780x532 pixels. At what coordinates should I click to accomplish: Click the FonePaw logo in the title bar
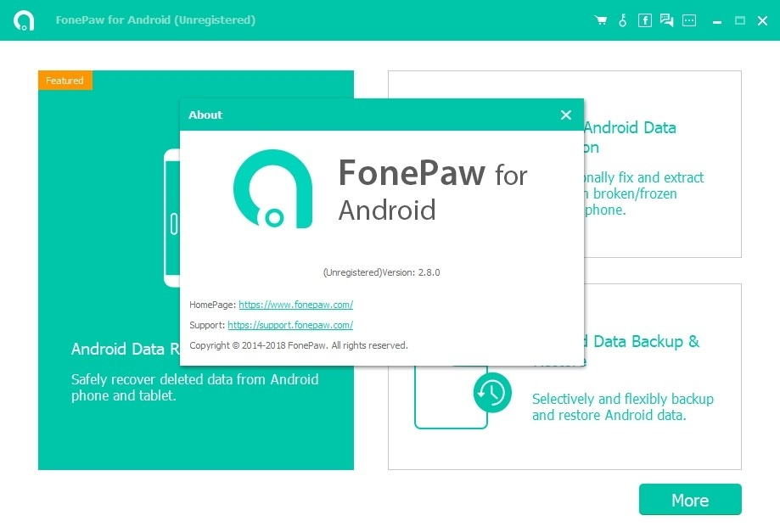tap(25, 19)
